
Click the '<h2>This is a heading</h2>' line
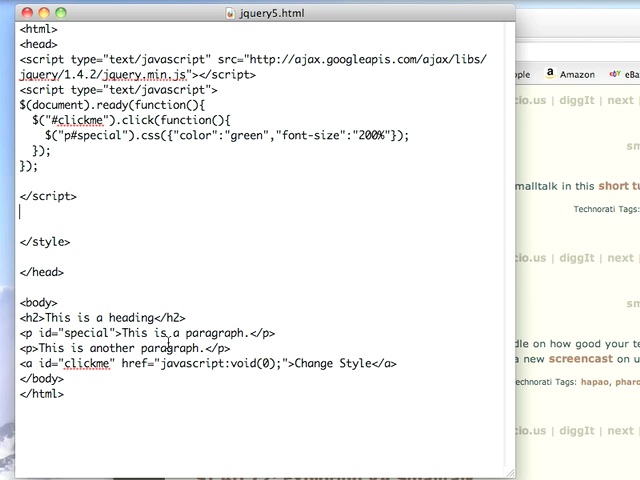(x=102, y=318)
